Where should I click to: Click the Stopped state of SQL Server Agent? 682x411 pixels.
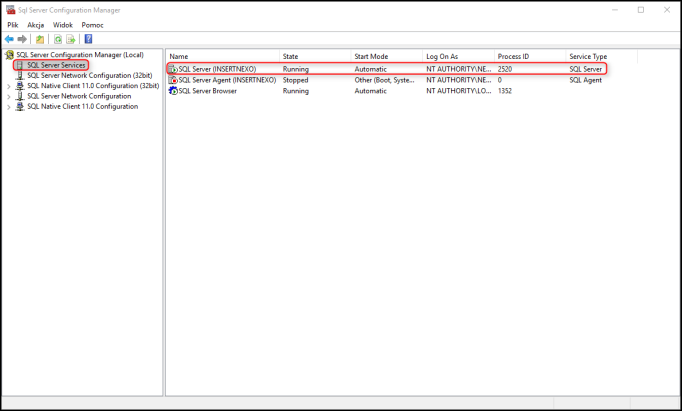[295, 80]
